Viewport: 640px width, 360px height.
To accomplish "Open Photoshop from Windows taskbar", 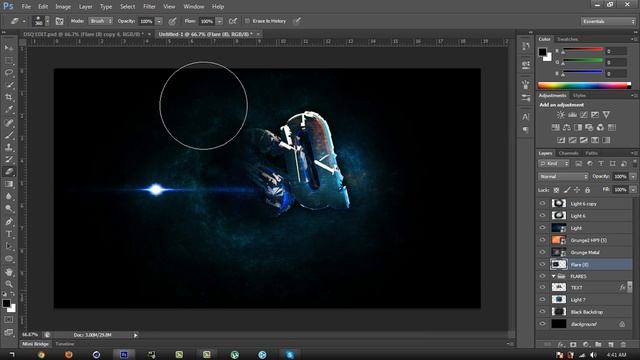I will point(124,355).
